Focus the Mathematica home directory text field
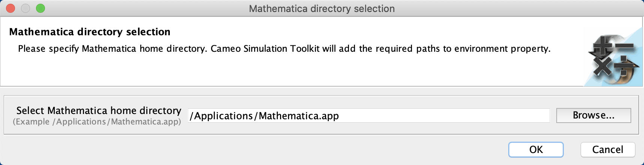644x165 pixels. 442,115
